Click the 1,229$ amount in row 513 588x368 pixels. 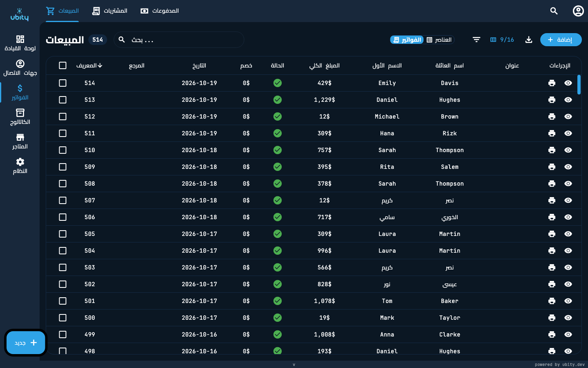[325, 100]
